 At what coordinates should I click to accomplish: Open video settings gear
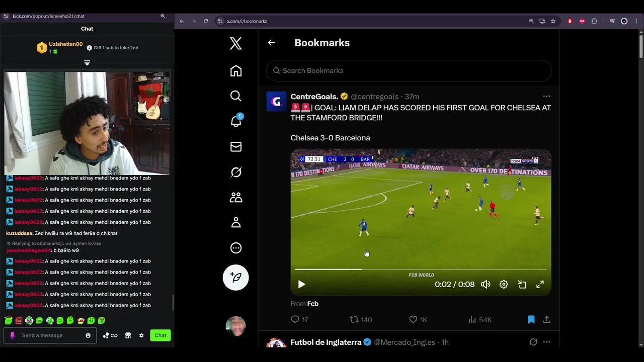(x=504, y=285)
